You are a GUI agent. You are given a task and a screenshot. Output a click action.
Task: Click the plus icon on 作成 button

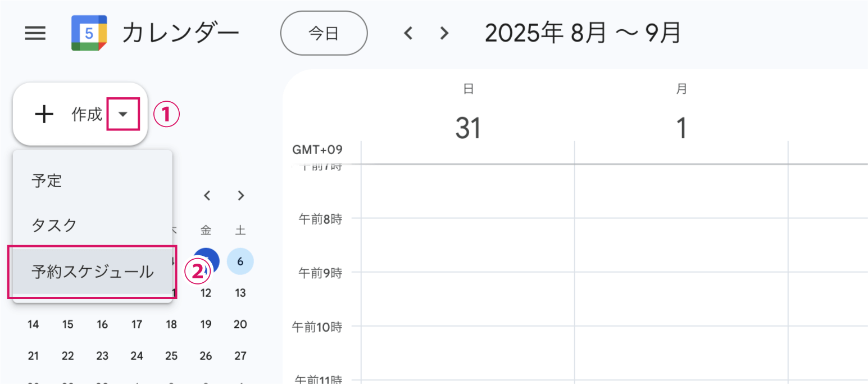pyautogui.click(x=44, y=114)
